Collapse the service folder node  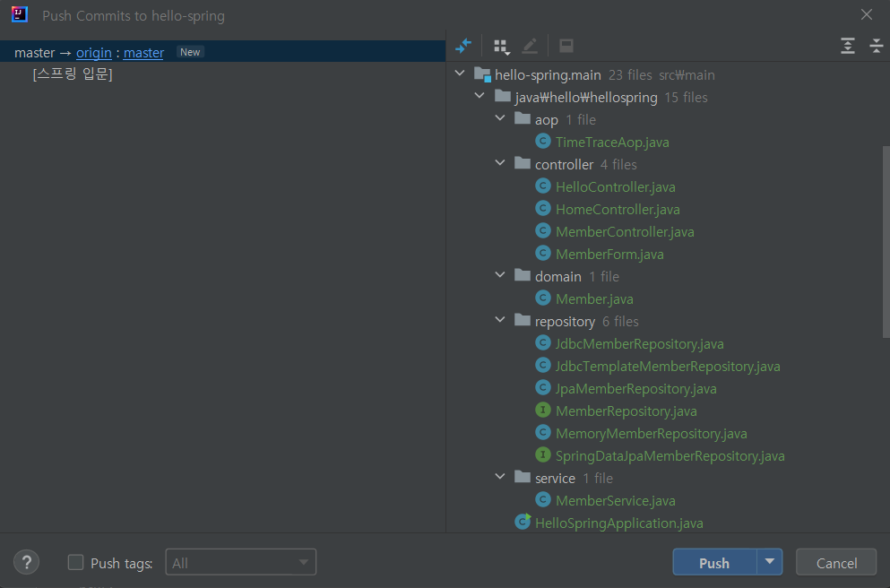point(500,477)
